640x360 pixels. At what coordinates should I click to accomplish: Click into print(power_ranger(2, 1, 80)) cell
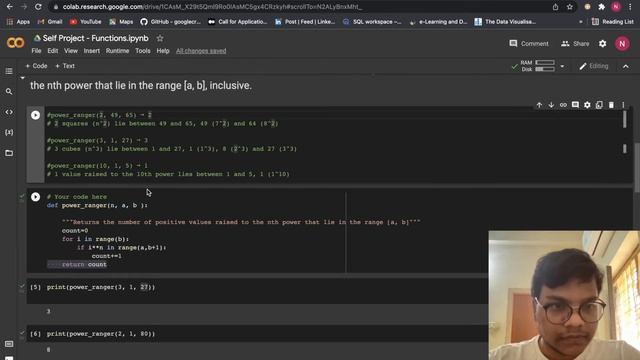tap(101, 333)
